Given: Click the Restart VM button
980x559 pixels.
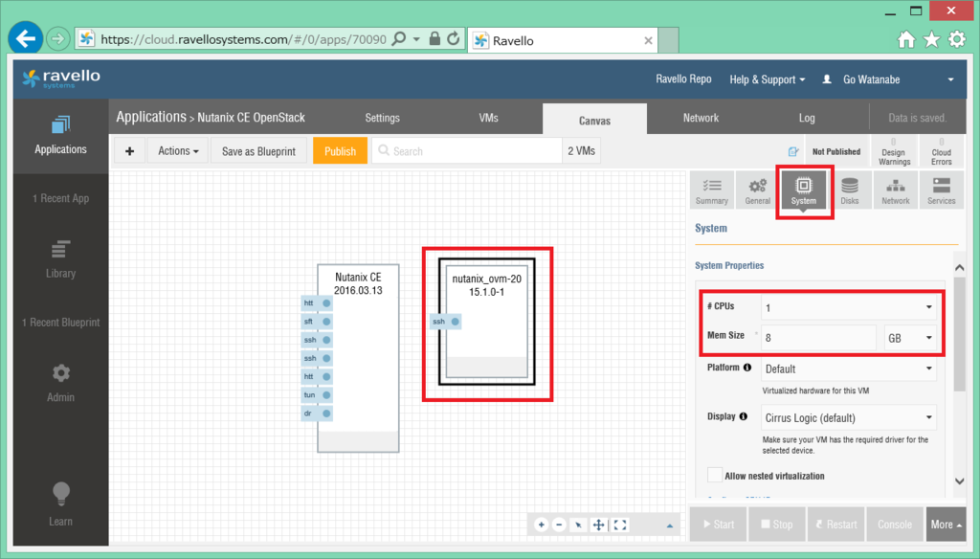Looking at the screenshot, I should point(835,525).
